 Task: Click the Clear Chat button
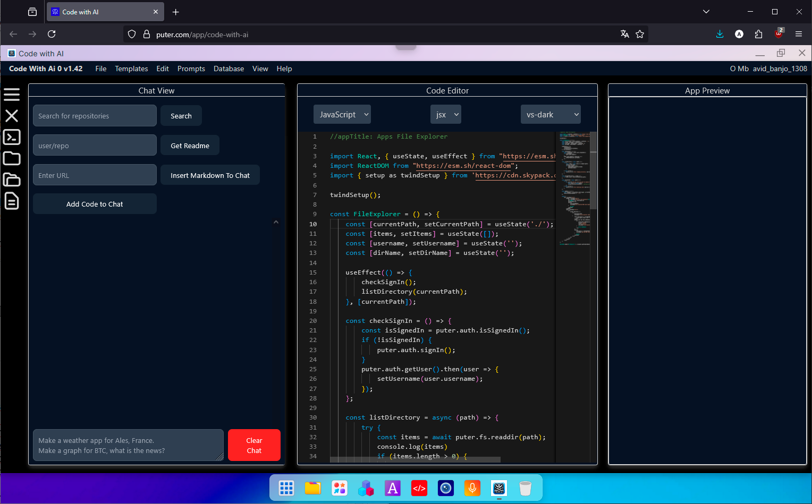[x=254, y=445]
